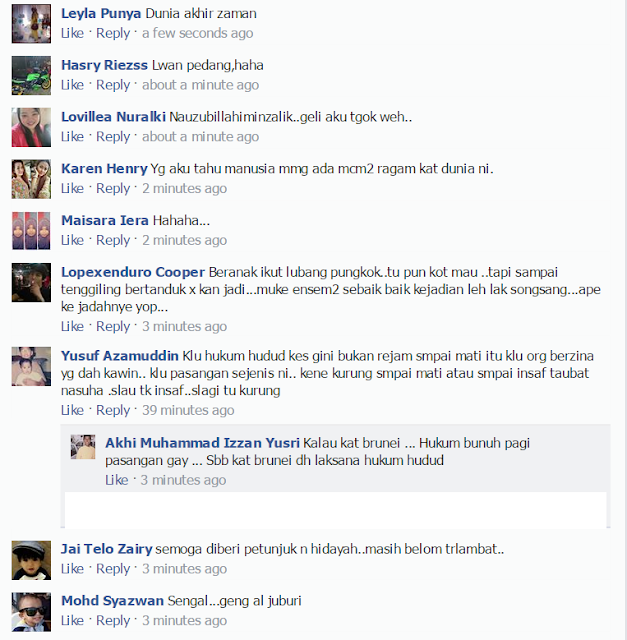The width and height of the screenshot is (627, 640).
Task: Open Lovillea Nuralki's profile thumbnail
Action: (31, 127)
